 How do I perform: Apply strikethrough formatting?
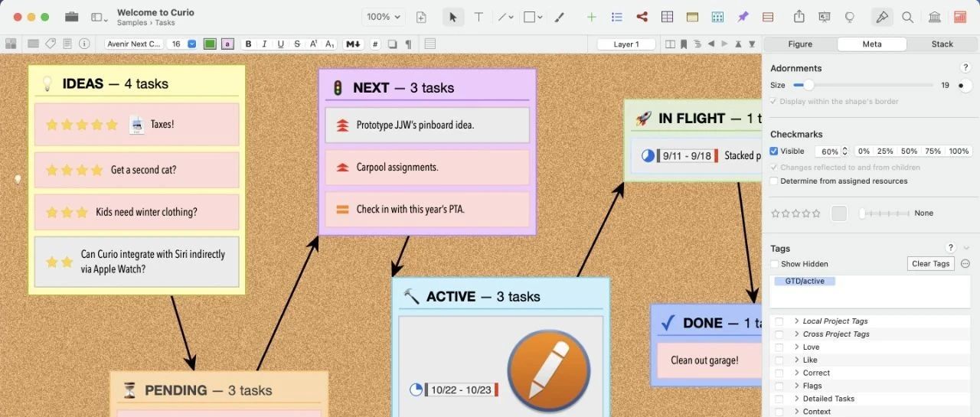point(297,44)
